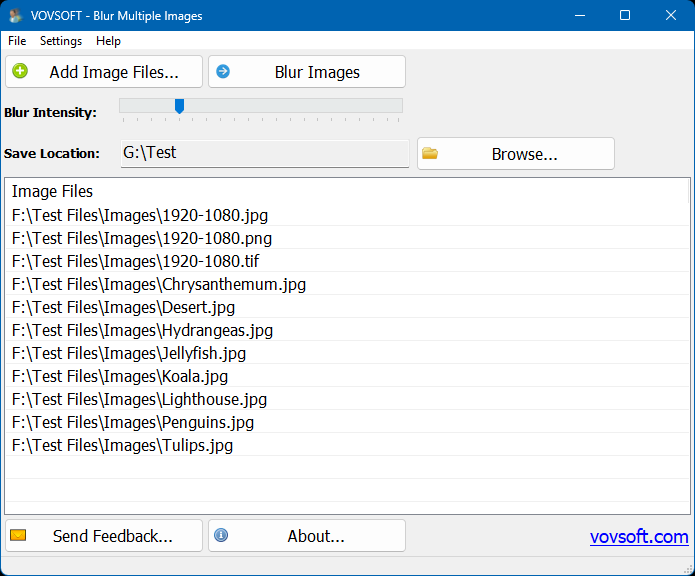Click Browse to choose a save location
This screenshot has height=576, width=695.
515,154
